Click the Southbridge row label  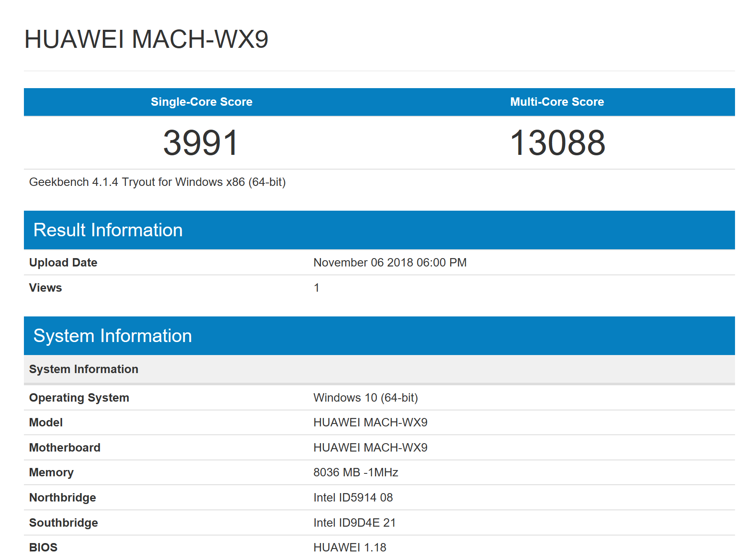click(63, 523)
